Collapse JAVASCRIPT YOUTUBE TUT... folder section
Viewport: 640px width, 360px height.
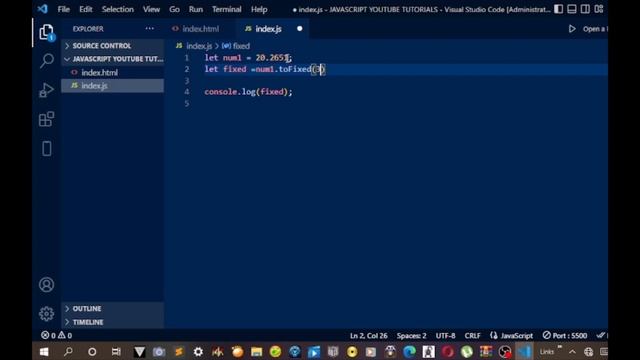tap(113, 59)
